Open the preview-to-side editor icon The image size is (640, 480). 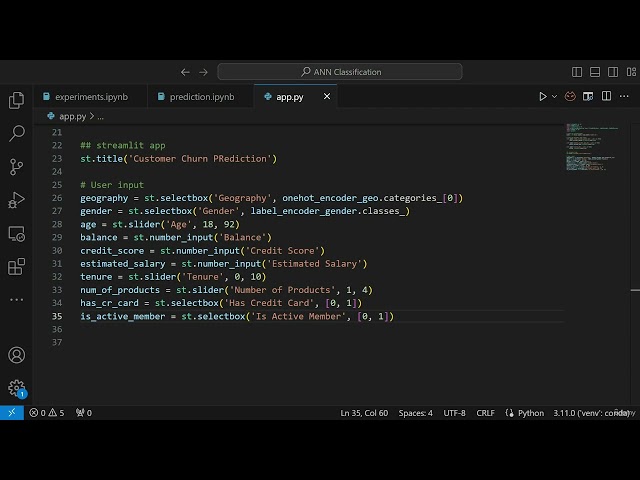point(588,96)
